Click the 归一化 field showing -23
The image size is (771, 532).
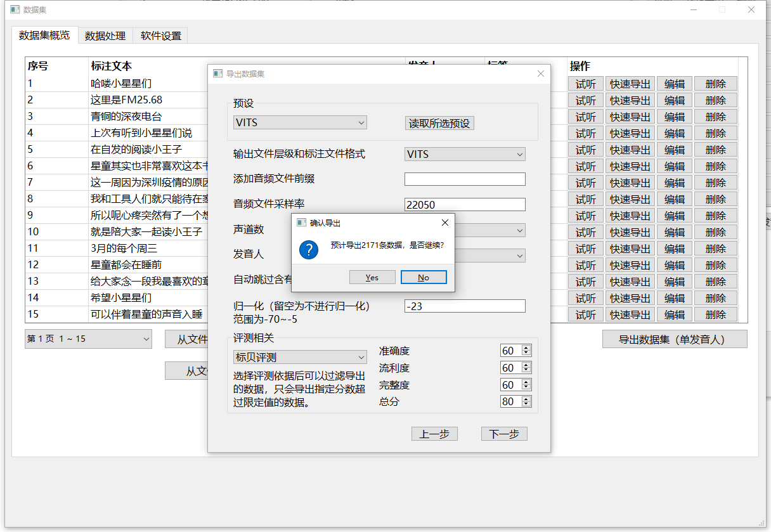[x=465, y=306]
